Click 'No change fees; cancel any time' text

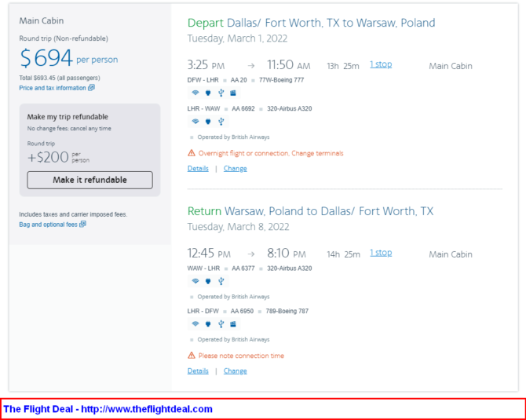point(69,129)
